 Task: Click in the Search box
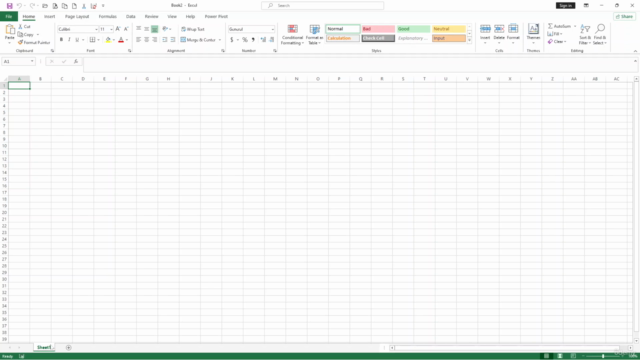pos(322,5)
